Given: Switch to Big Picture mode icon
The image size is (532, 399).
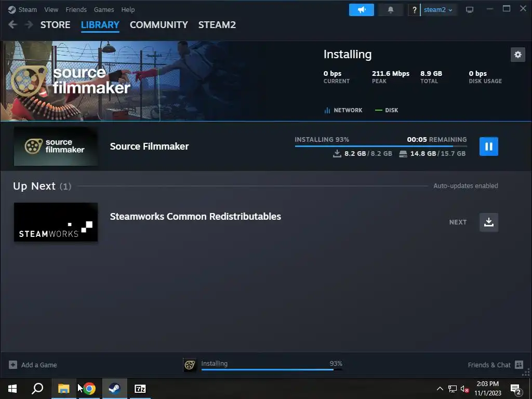Looking at the screenshot, I should tap(470, 10).
